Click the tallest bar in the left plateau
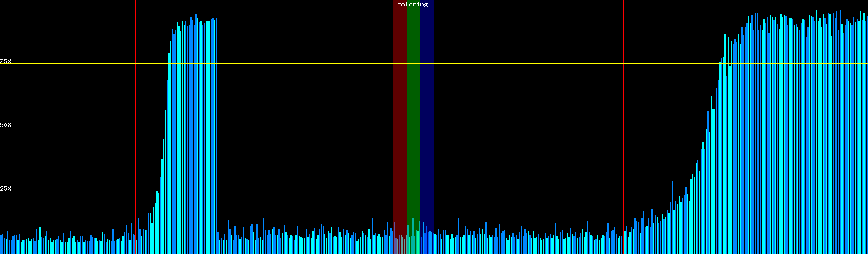 196,135
